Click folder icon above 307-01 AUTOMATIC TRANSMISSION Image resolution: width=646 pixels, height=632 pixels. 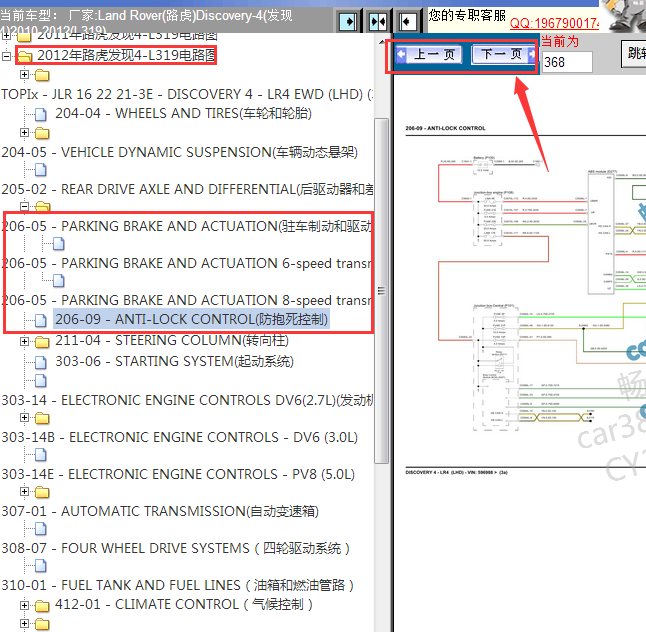[42, 492]
